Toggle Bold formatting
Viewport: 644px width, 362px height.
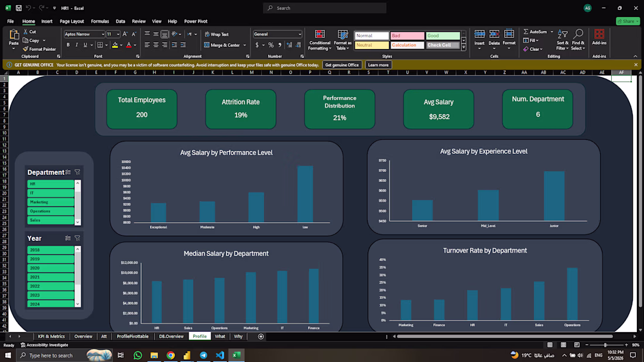(68, 45)
